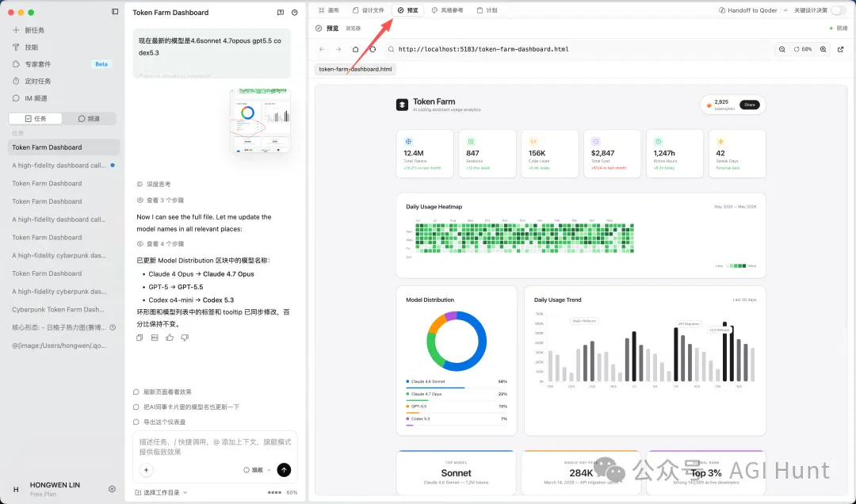The width and height of the screenshot is (856, 504).
Task: Collapse the left sidebar panel icon
Action: [x=115, y=11]
